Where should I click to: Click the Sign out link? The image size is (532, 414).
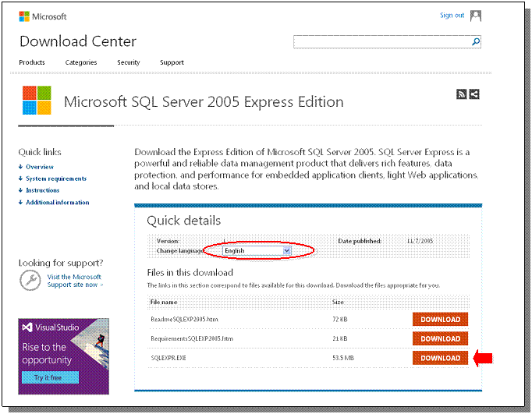452,16
